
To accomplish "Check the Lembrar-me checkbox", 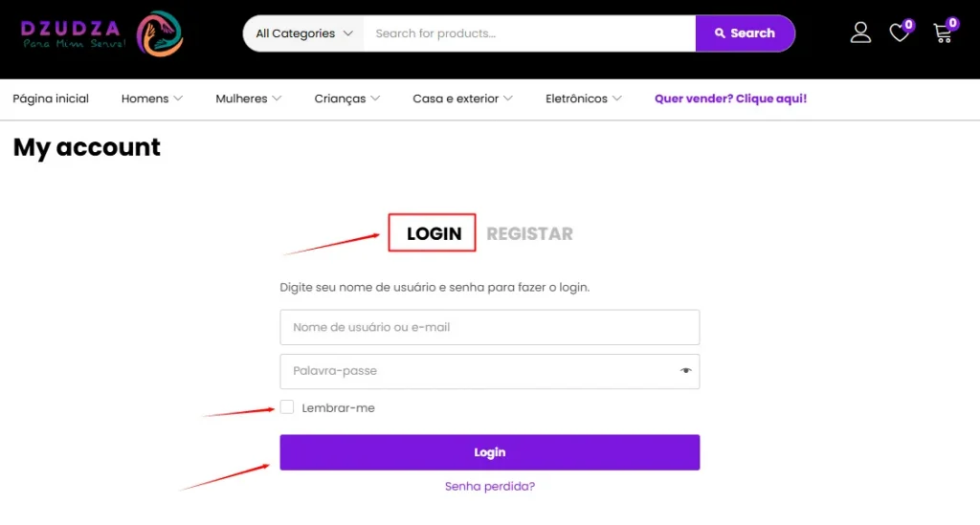I will click(x=287, y=407).
